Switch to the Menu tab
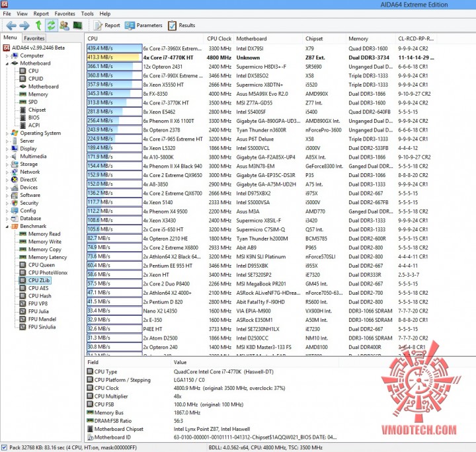Screen dimensions: 476x452 pos(10,38)
